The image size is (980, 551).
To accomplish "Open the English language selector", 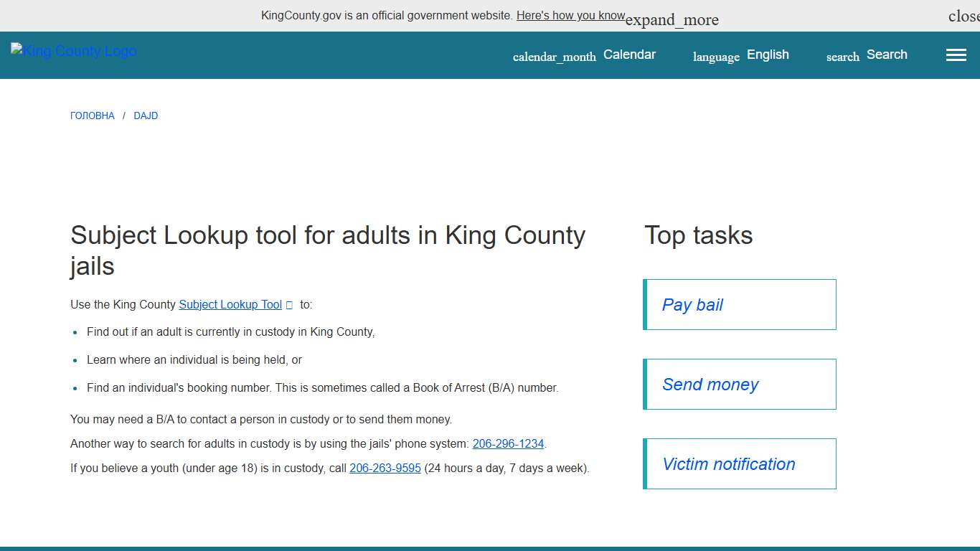I will coord(768,55).
